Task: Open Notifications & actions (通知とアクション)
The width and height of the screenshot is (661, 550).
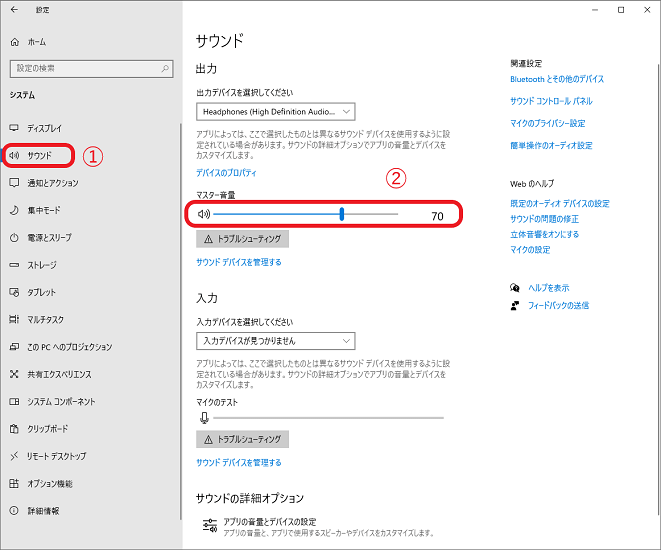Action: (x=52, y=183)
